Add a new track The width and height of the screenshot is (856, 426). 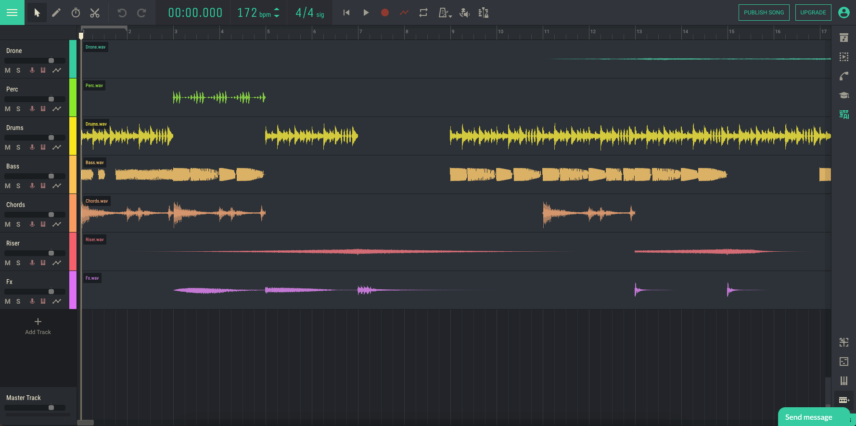click(x=38, y=326)
